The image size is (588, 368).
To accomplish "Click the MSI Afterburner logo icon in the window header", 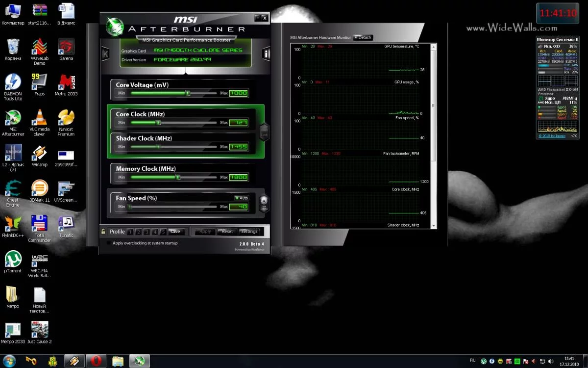I will pos(115,26).
